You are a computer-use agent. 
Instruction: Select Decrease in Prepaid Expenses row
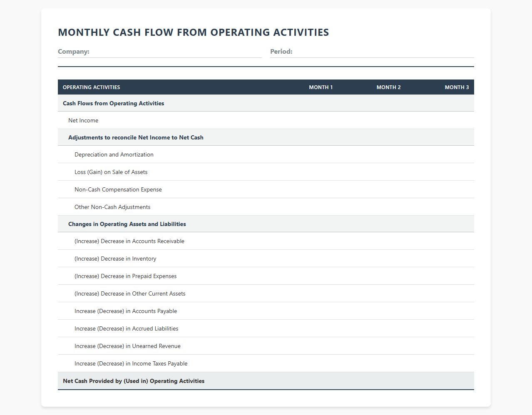click(266, 276)
